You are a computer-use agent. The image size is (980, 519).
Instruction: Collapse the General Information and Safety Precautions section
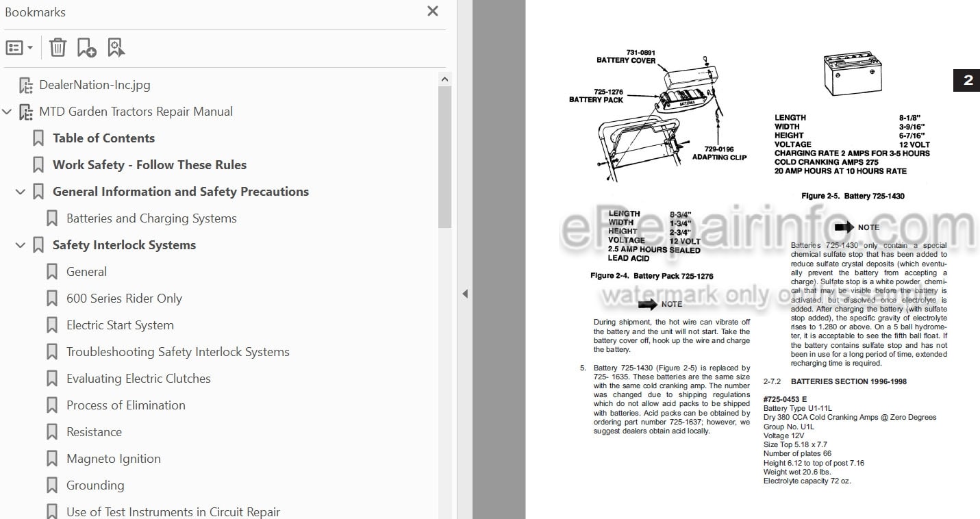(x=21, y=192)
